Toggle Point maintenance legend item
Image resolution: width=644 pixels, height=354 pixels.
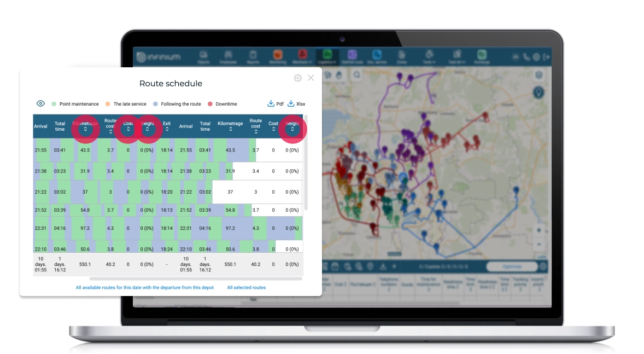pos(75,104)
